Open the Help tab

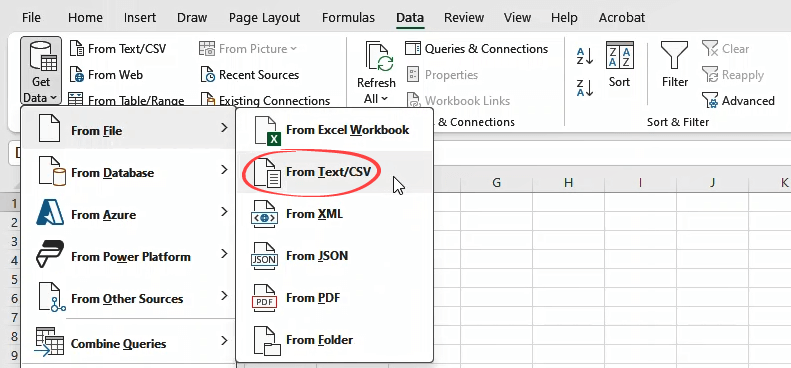pyautogui.click(x=564, y=18)
